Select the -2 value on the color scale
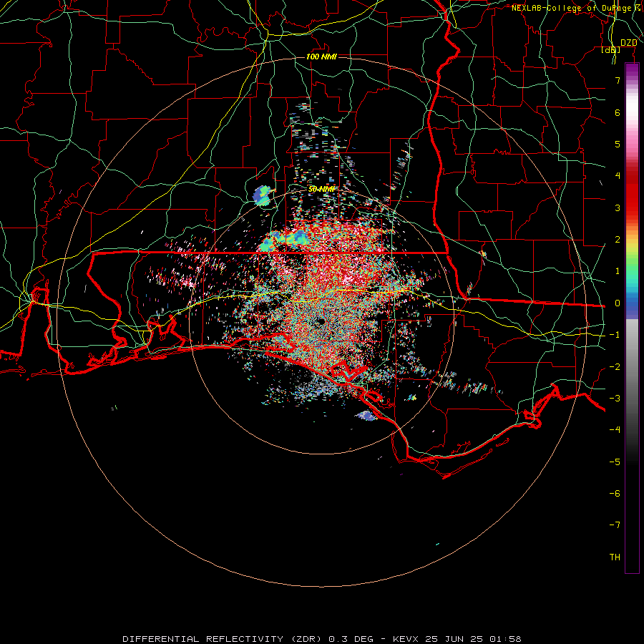The width and height of the screenshot is (644, 644). click(615, 367)
